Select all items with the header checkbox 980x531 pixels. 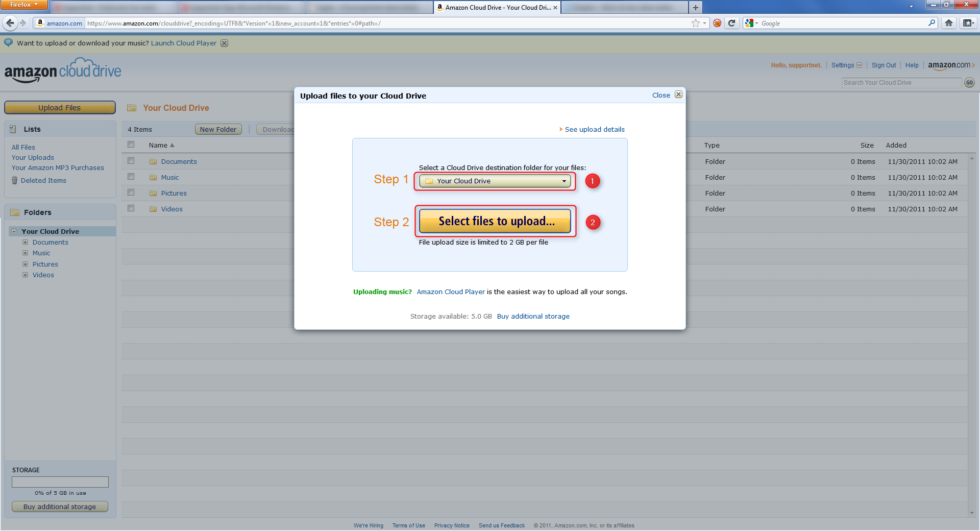point(131,144)
